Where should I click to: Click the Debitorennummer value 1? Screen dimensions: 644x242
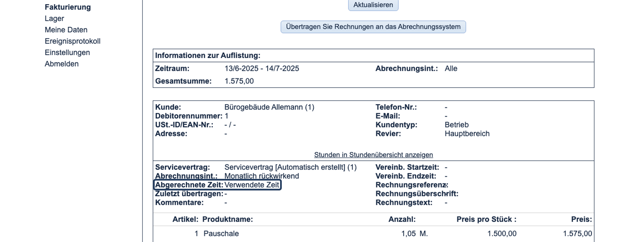tap(227, 116)
